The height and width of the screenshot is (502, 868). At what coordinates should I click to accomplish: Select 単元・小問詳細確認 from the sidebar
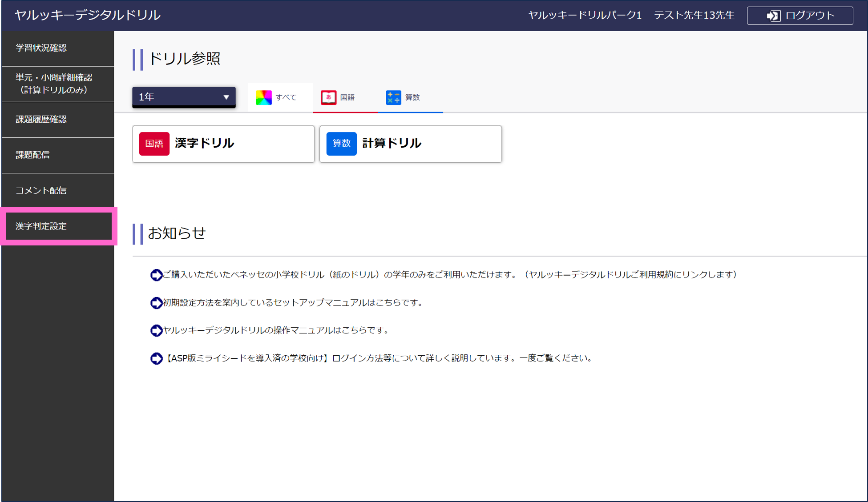coord(53,84)
